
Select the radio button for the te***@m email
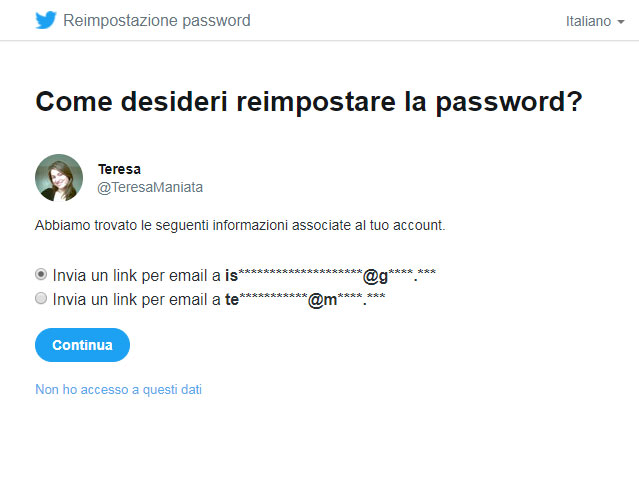41,298
